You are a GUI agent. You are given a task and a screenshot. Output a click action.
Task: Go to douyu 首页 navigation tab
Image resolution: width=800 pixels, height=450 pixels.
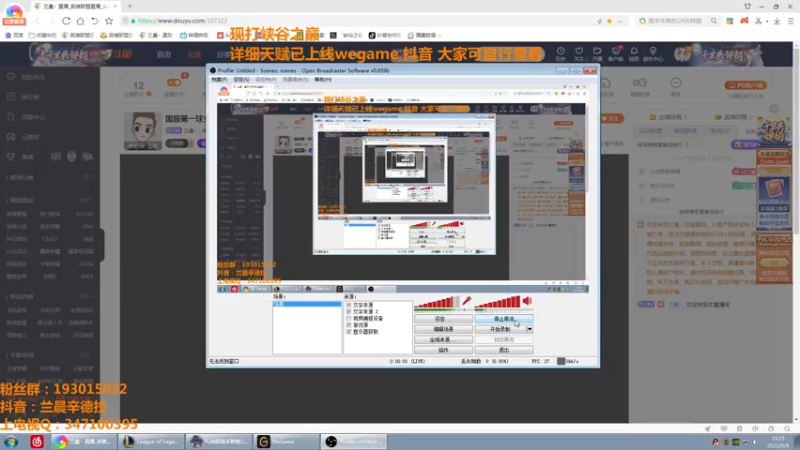[x=164, y=55]
